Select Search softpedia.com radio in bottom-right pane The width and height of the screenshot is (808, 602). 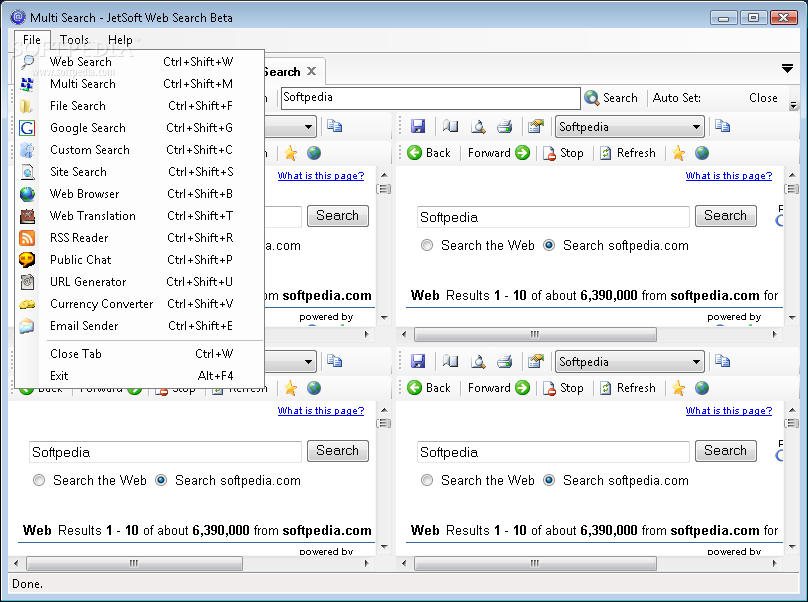coord(549,480)
